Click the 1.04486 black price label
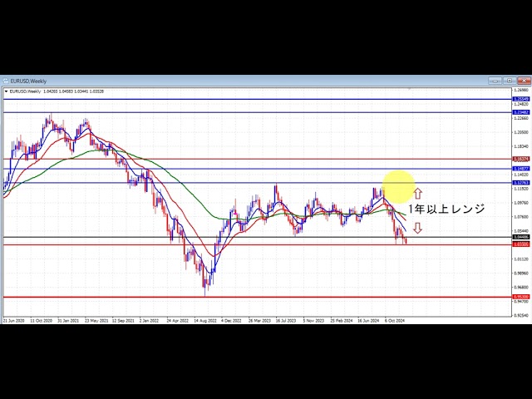The width and height of the screenshot is (532, 399). pyautogui.click(x=520, y=238)
